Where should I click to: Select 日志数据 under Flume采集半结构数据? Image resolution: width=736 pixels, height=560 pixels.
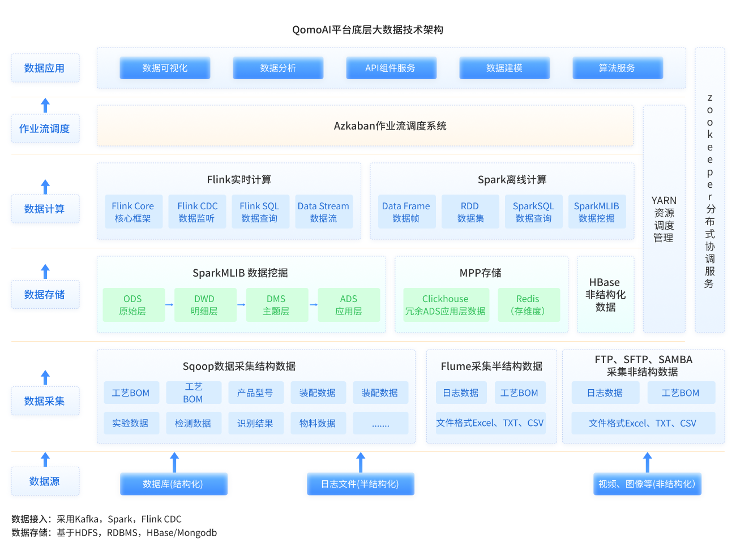[x=461, y=393]
